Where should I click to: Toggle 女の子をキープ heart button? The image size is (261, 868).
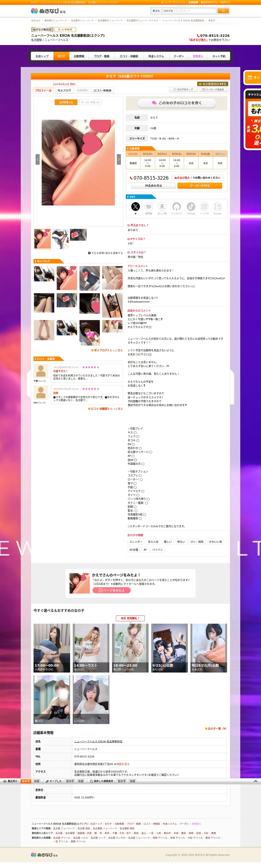[x=183, y=90]
